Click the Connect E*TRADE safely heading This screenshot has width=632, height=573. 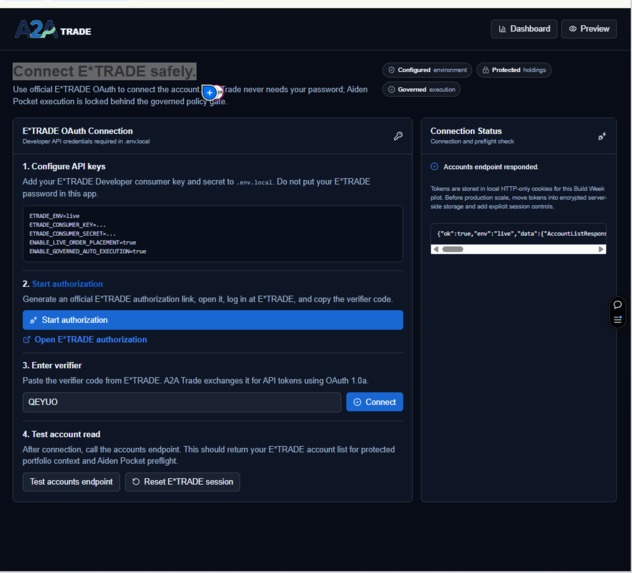click(104, 71)
